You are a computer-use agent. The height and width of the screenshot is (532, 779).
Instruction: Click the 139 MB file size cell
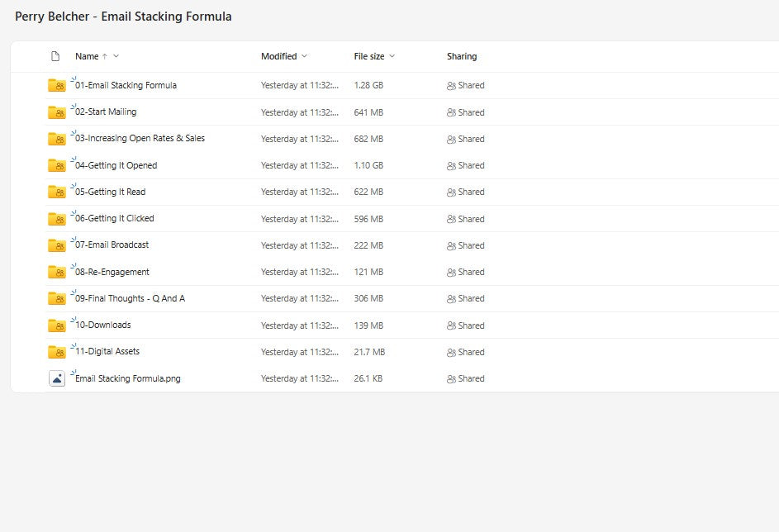point(368,325)
